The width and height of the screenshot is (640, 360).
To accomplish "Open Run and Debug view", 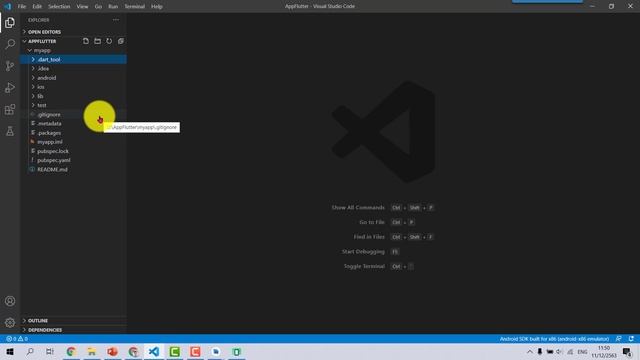I will [x=10, y=87].
